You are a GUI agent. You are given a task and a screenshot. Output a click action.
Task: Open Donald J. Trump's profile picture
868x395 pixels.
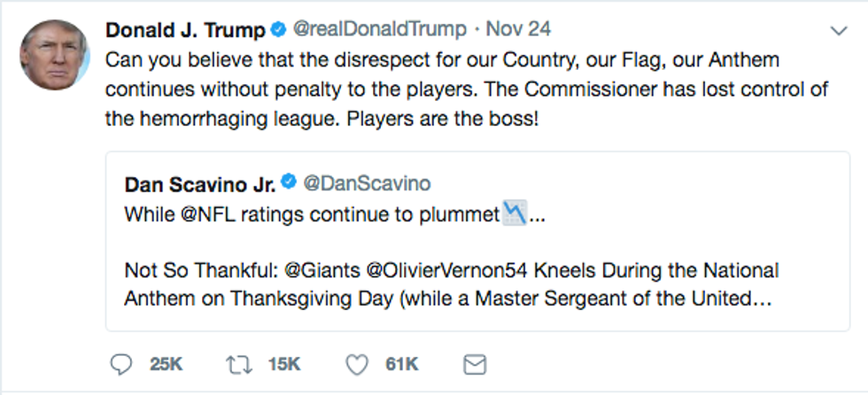tap(55, 55)
